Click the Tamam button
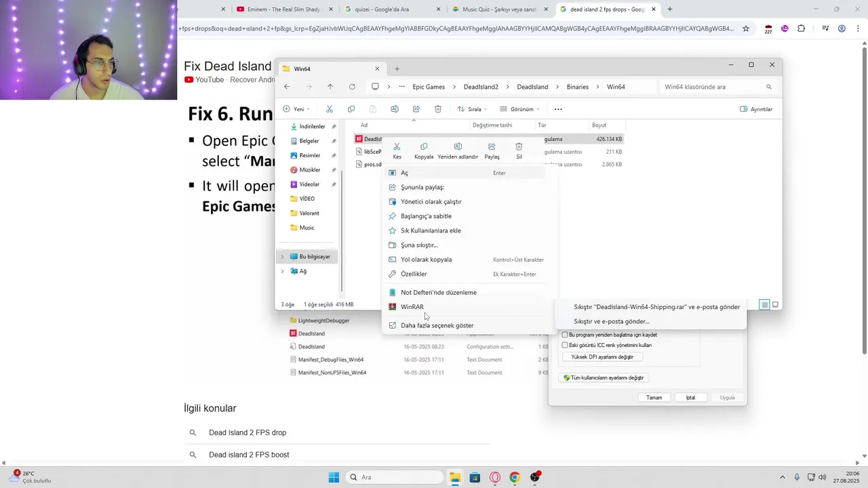The width and height of the screenshot is (868, 488). (x=654, y=397)
